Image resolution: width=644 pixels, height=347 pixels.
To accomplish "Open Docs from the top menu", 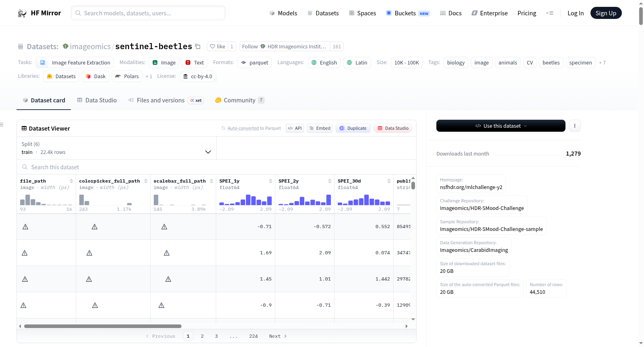I will point(451,13).
